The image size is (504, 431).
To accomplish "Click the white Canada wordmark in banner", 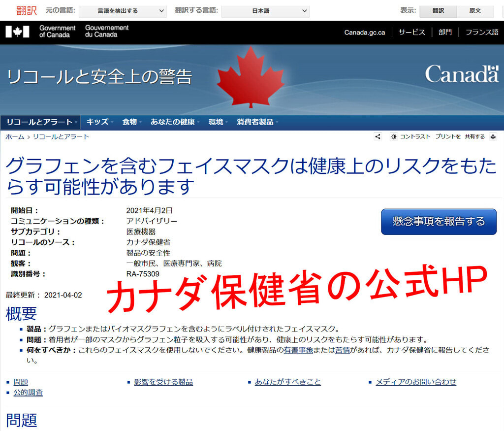I will (462, 74).
